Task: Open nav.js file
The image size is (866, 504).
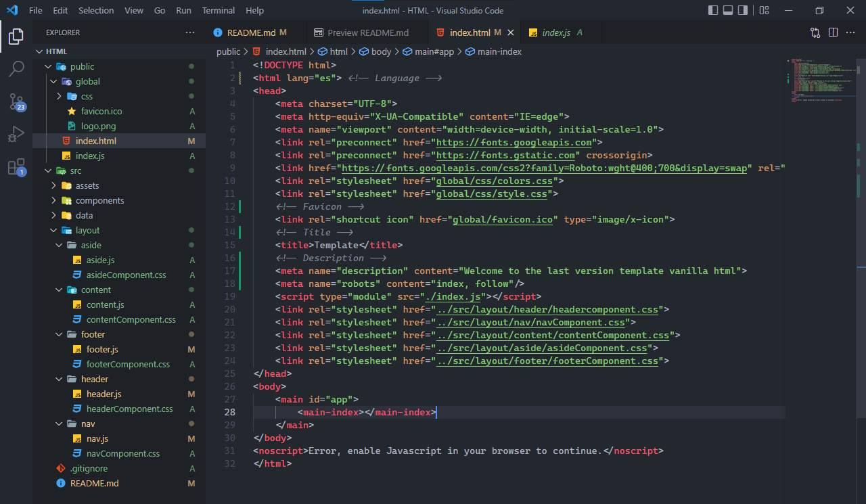Action: pos(119,438)
